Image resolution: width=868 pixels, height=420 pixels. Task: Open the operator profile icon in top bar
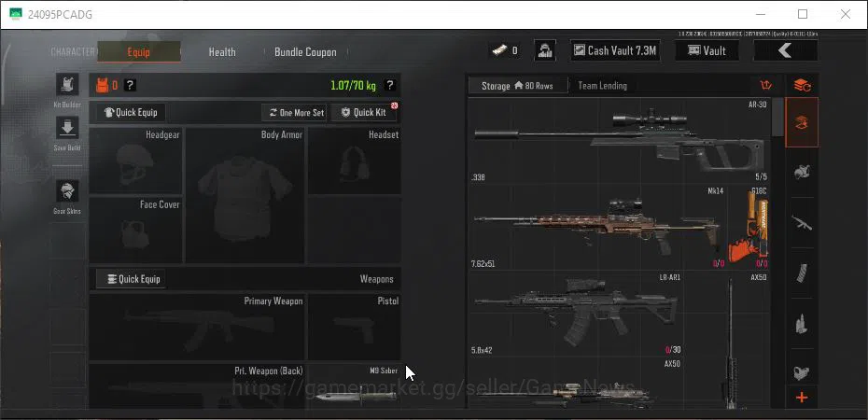545,50
